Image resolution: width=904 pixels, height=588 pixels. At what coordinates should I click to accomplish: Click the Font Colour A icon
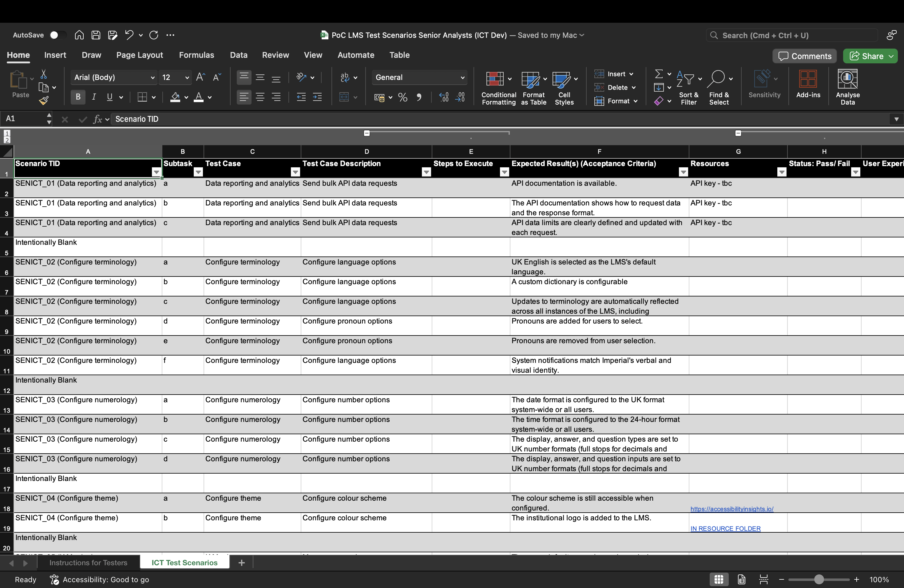point(199,97)
